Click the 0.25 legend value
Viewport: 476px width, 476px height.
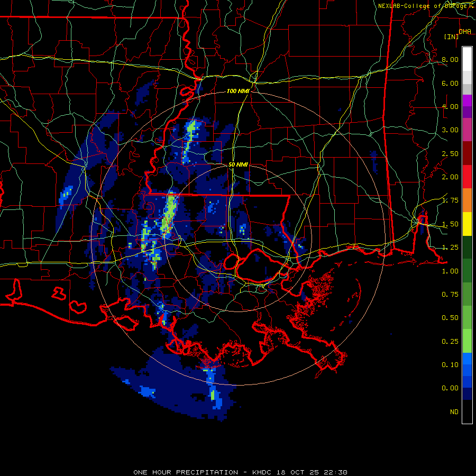[450, 342]
